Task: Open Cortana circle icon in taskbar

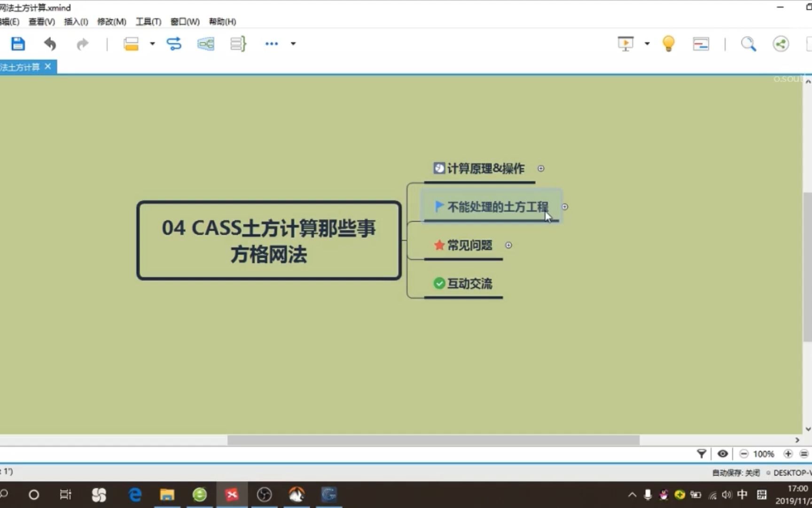Action: [x=34, y=495]
